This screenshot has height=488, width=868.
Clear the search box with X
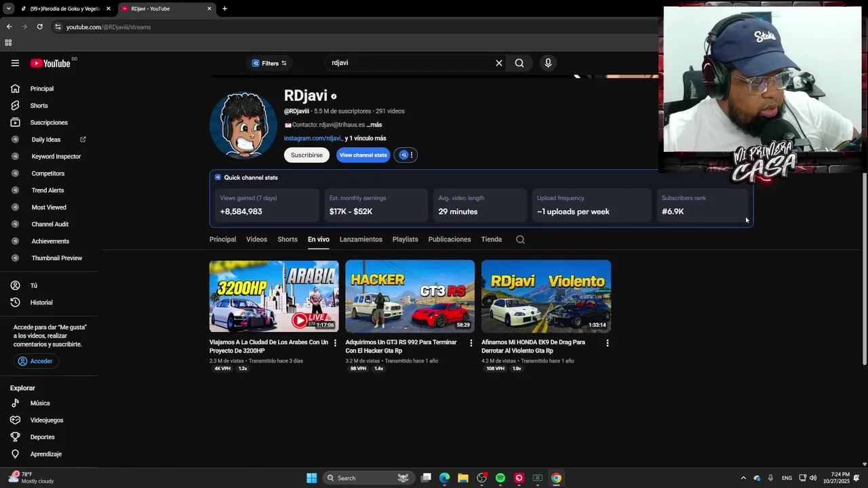tap(499, 63)
